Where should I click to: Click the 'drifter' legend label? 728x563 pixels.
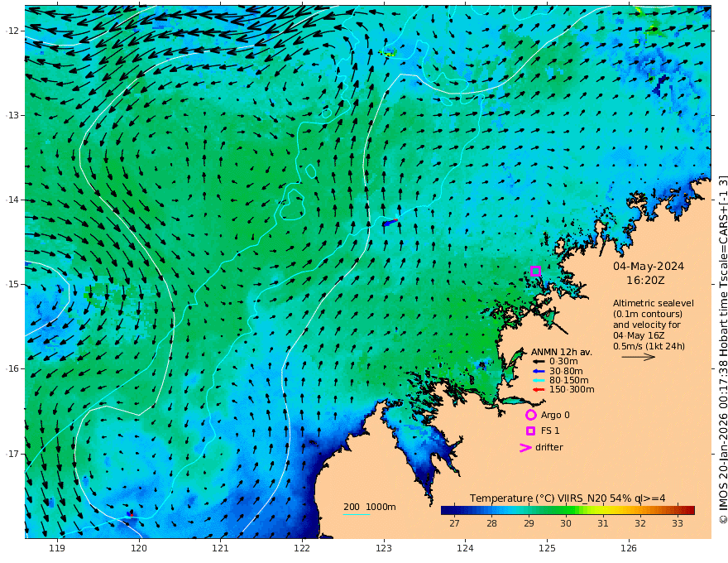548,447
